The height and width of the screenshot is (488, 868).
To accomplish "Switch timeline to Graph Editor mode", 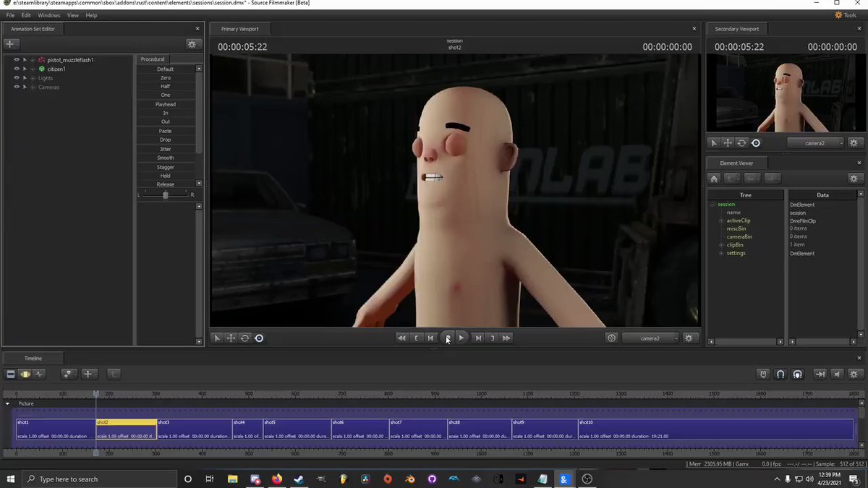I will click(39, 374).
